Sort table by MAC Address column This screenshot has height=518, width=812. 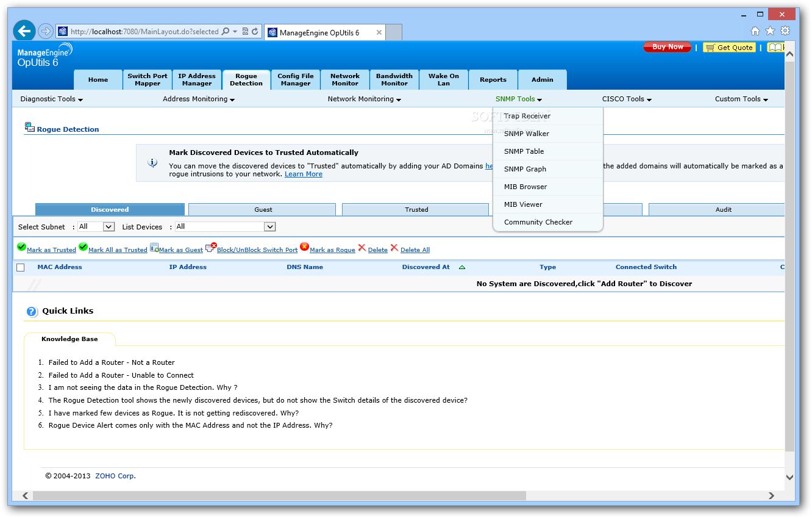tap(60, 267)
